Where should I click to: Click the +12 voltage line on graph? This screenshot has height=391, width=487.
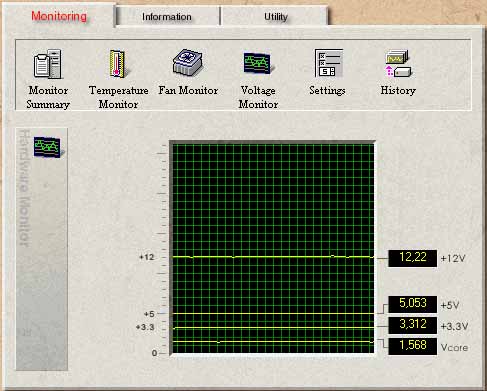pyautogui.click(x=273, y=257)
